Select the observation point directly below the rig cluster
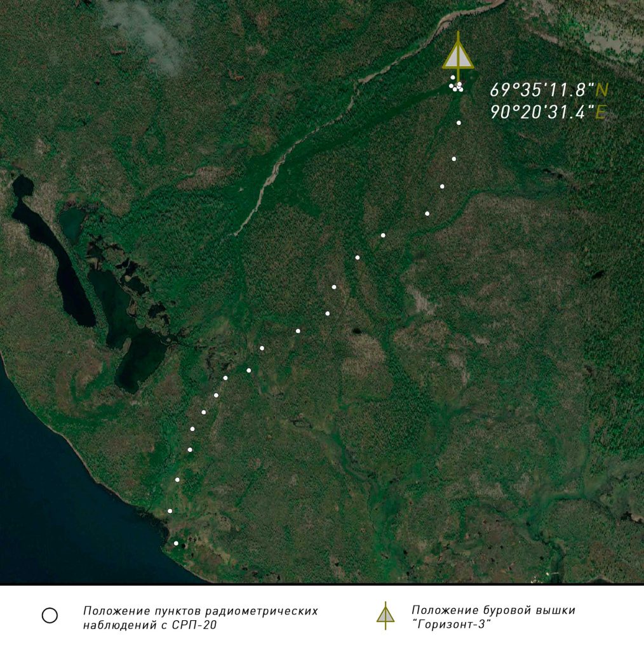Screen dimensions: 644x650 [459, 123]
